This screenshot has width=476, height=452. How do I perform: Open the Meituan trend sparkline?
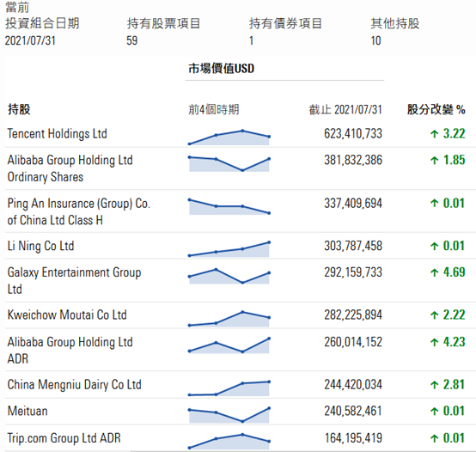click(x=229, y=415)
